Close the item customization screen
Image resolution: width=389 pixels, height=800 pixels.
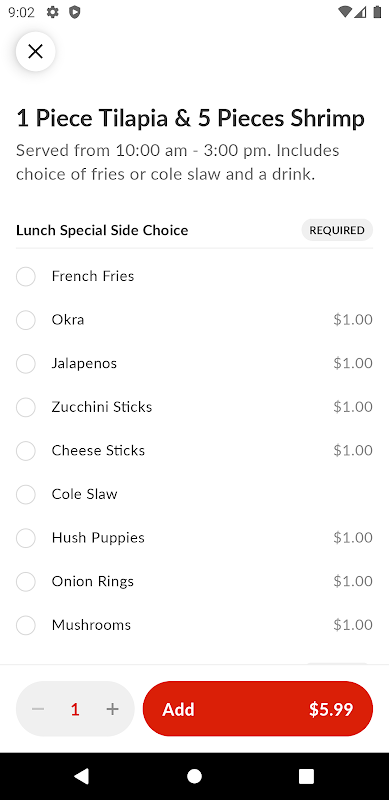coord(35,51)
